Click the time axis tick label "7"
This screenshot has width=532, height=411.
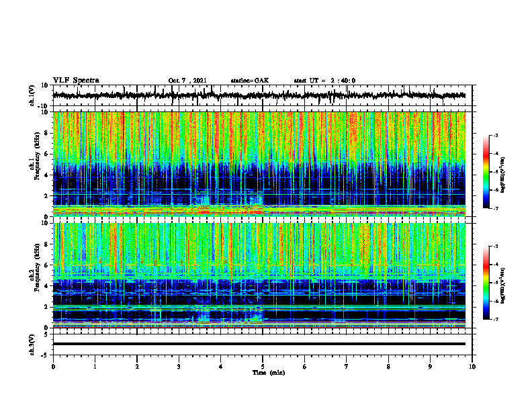click(x=347, y=367)
